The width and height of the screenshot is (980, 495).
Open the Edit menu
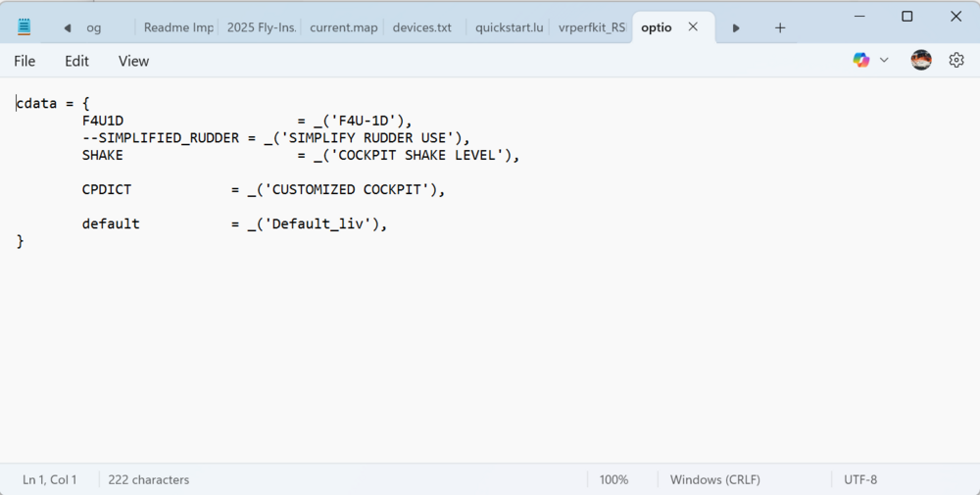[76, 61]
